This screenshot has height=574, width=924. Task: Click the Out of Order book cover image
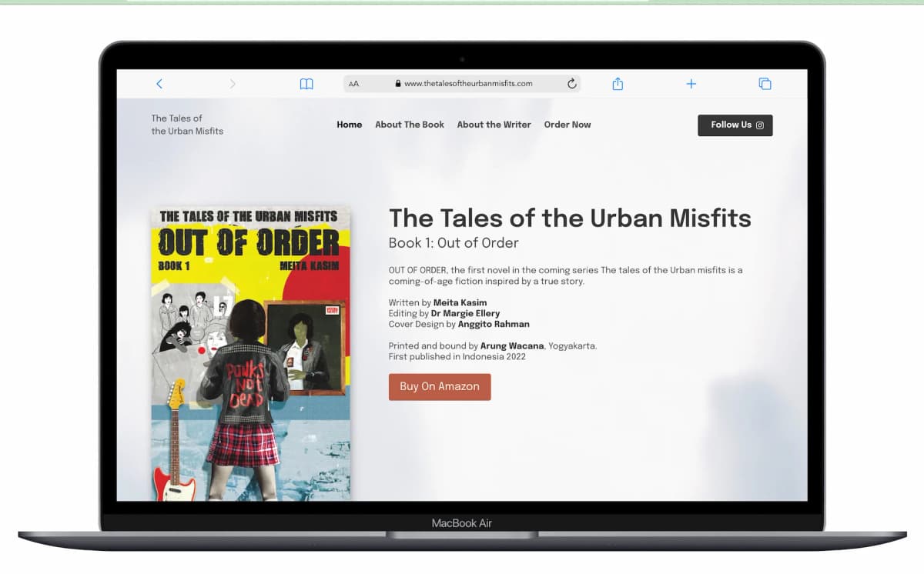pyautogui.click(x=251, y=353)
